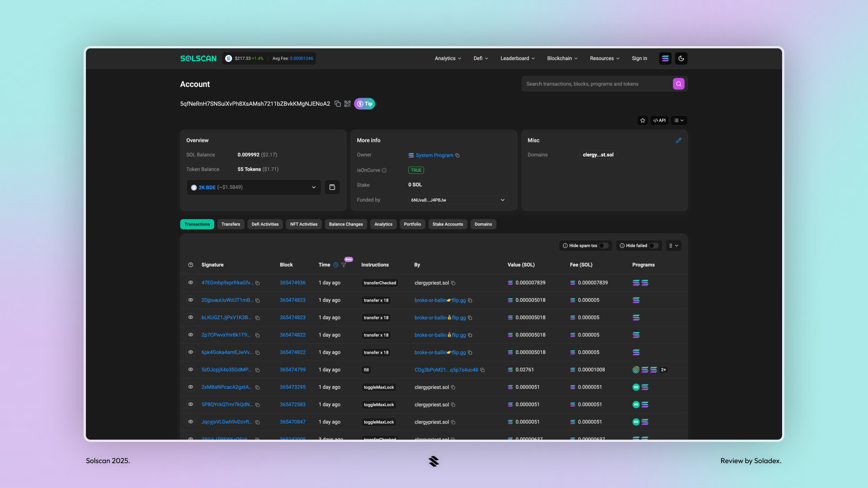Enable the Hide failed transactions switch

653,245
